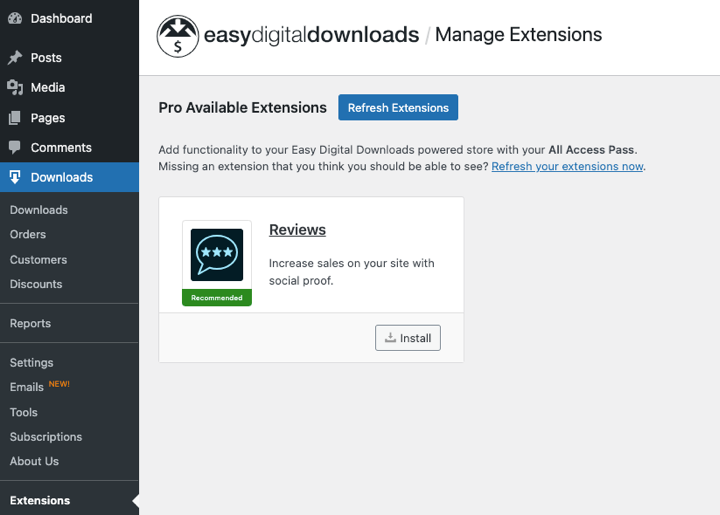
Task: Click the Pages icon in sidebar
Action: 15,118
